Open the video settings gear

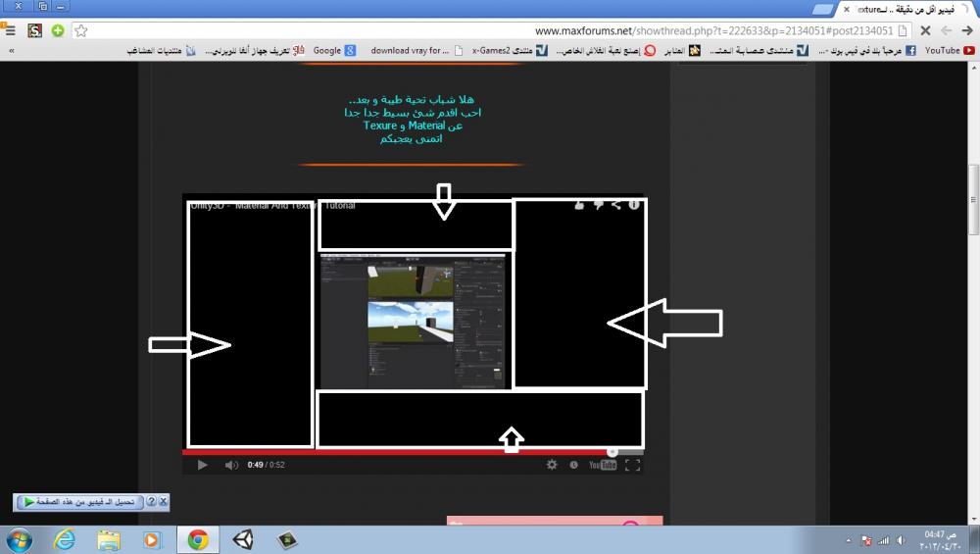(x=551, y=465)
